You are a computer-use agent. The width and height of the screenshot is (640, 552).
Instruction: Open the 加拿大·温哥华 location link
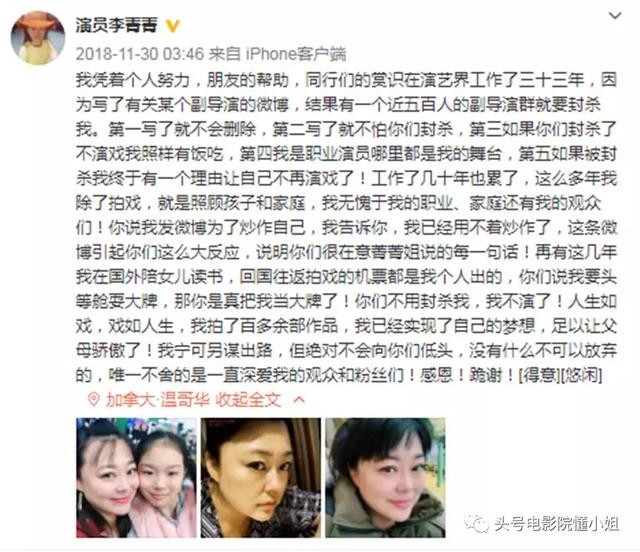[x=158, y=400]
